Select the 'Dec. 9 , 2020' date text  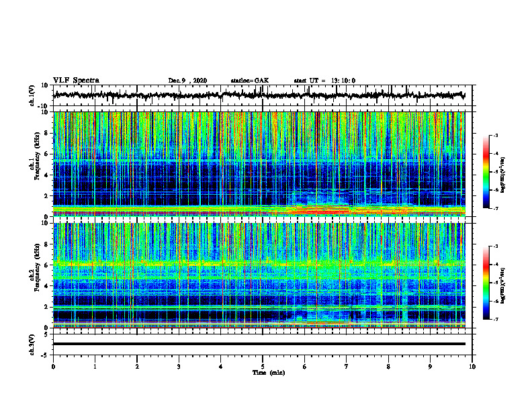pyautogui.click(x=187, y=81)
